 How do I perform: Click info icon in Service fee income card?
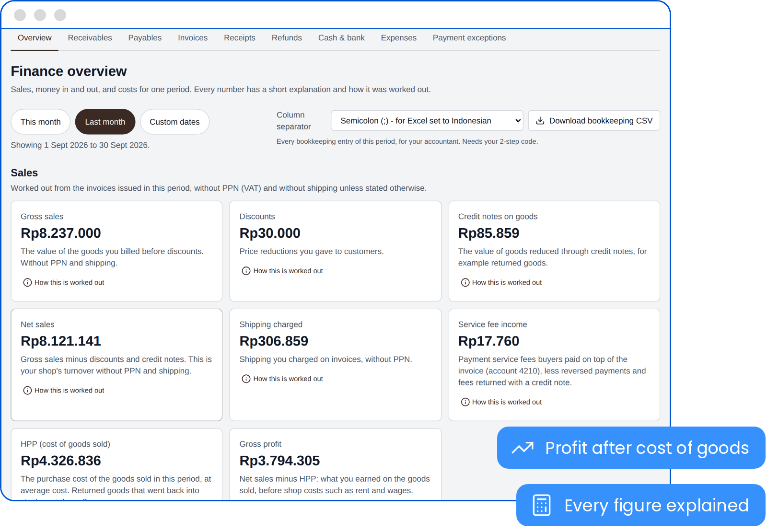[x=465, y=402]
